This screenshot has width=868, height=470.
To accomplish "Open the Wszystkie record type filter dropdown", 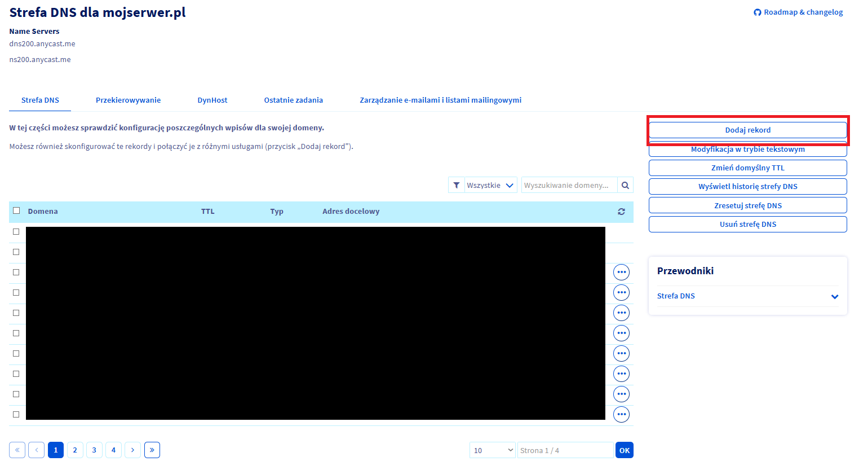I will click(x=490, y=185).
